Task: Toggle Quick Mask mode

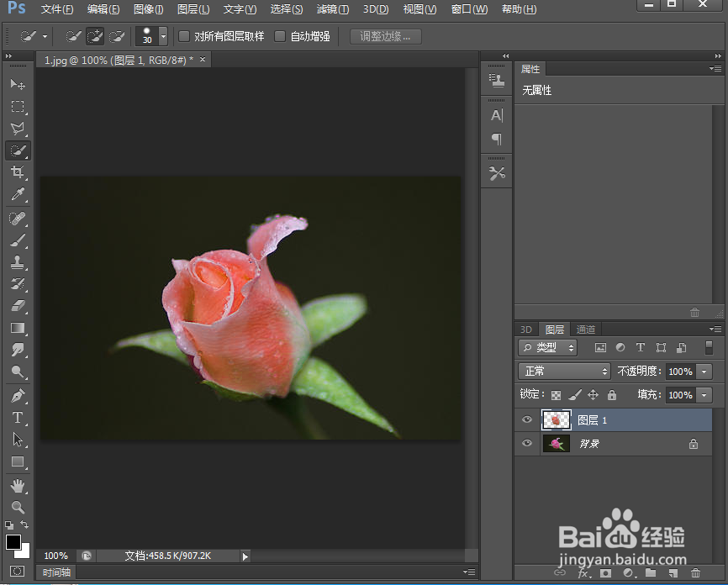Action: [x=18, y=571]
